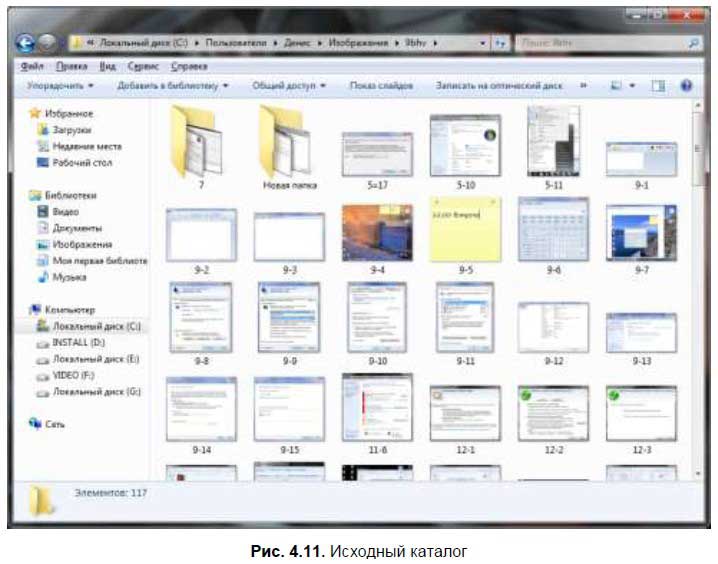This screenshot has height=564, width=718.
Task: Click the Forward navigation arrow
Action: pyautogui.click(x=47, y=43)
